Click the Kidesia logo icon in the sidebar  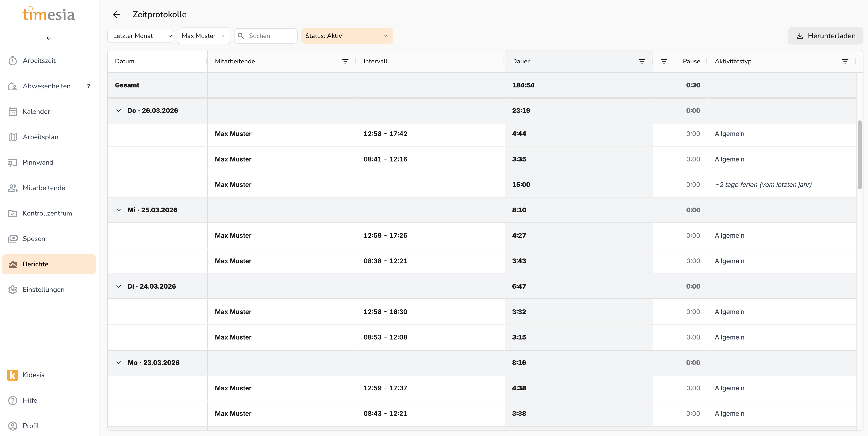coord(12,375)
